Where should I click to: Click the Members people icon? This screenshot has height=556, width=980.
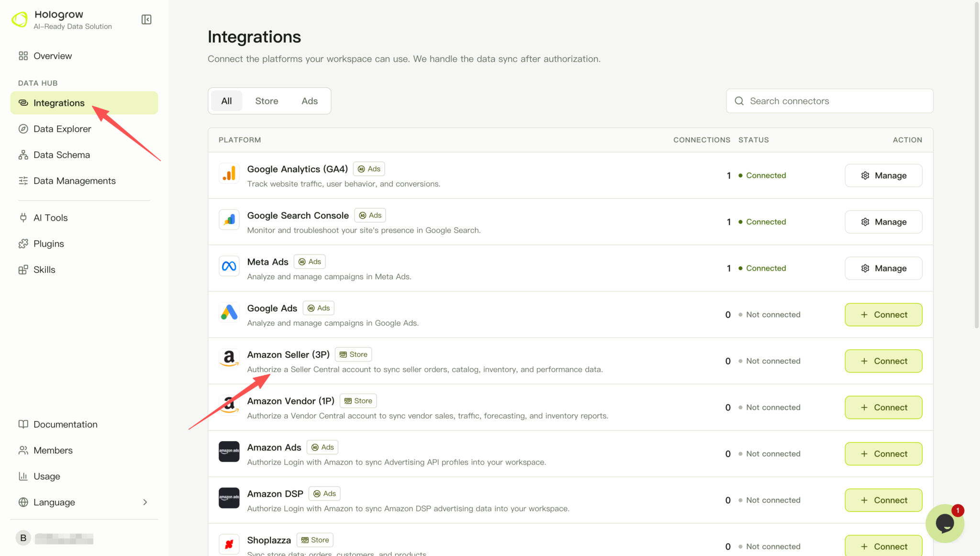point(23,450)
